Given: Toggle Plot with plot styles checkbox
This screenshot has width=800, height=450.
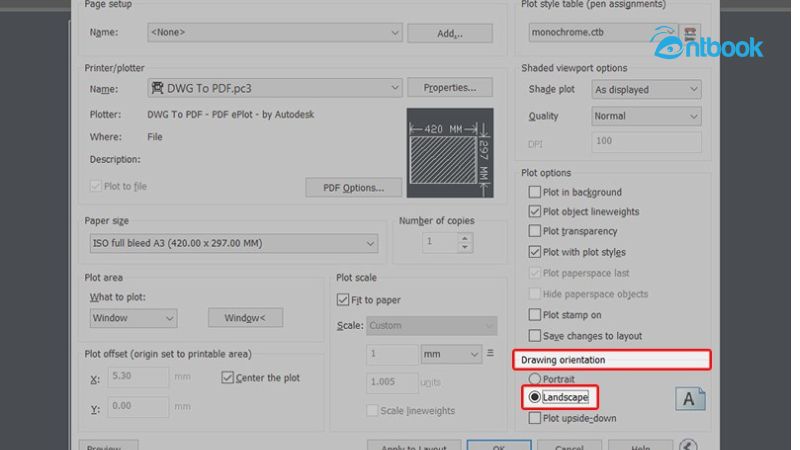Looking at the screenshot, I should click(x=534, y=252).
